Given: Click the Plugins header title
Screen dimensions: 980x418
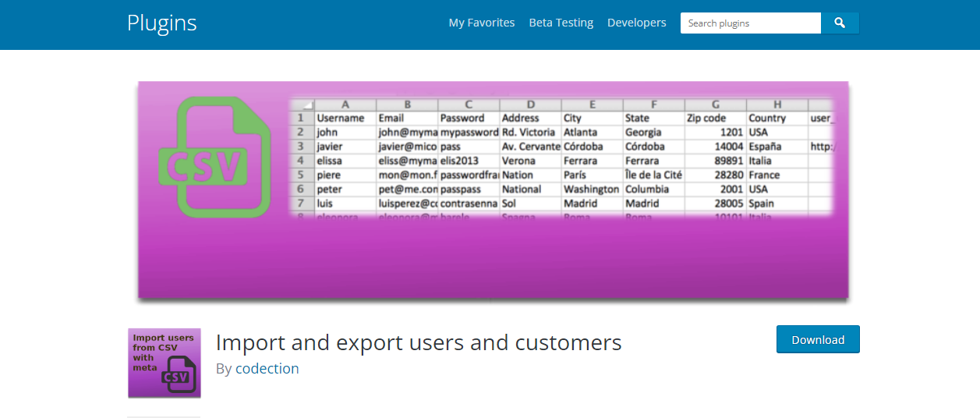Looking at the screenshot, I should coord(161,23).
